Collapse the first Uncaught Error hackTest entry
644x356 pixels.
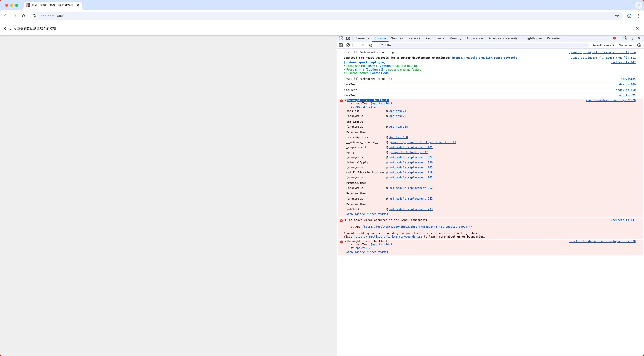346,100
